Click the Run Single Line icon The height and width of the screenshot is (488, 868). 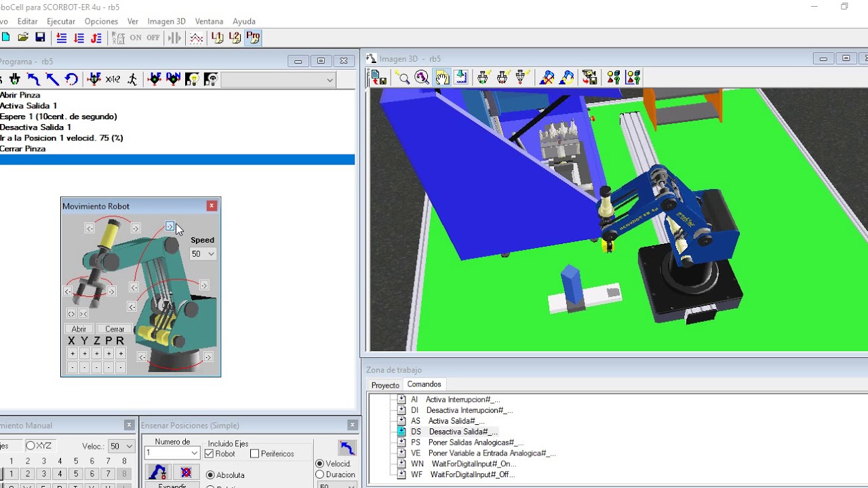tap(62, 38)
